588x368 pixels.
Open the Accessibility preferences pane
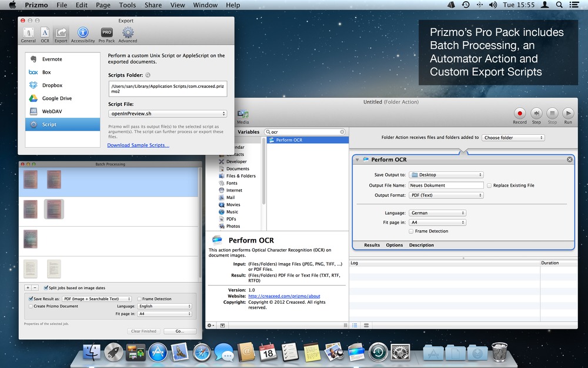coord(83,35)
